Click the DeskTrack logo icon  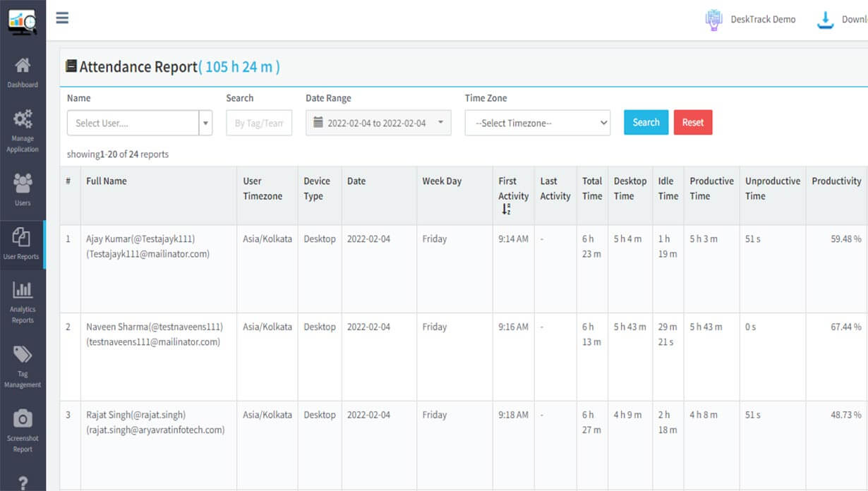click(23, 21)
